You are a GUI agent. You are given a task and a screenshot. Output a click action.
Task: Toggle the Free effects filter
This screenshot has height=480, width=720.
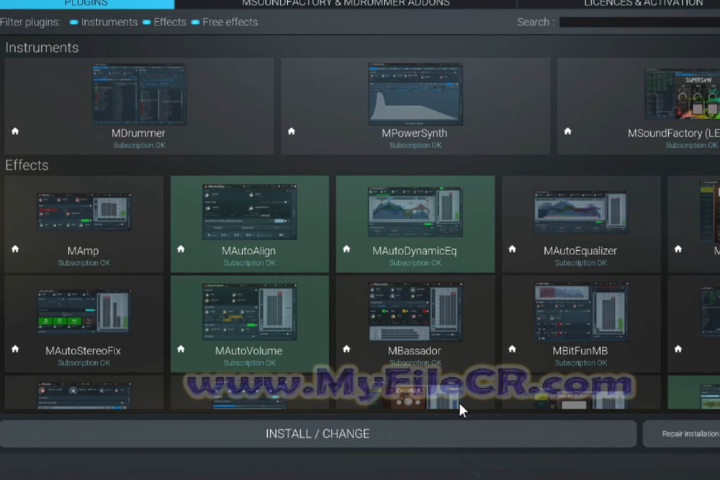225,22
